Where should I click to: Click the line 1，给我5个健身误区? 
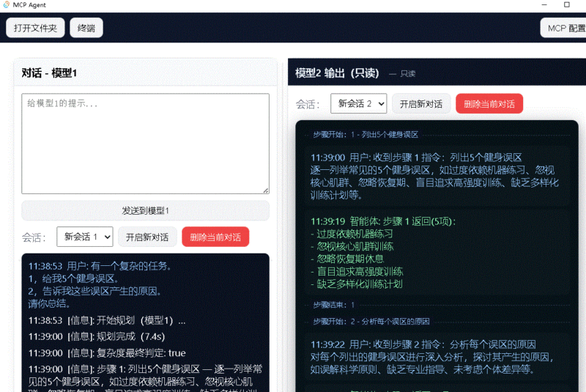point(74,278)
